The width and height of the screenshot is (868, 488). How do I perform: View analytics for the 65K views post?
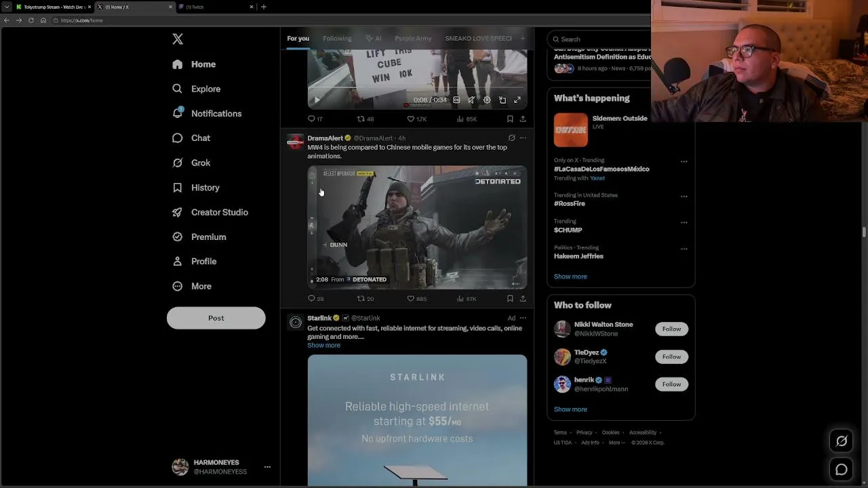(x=467, y=119)
